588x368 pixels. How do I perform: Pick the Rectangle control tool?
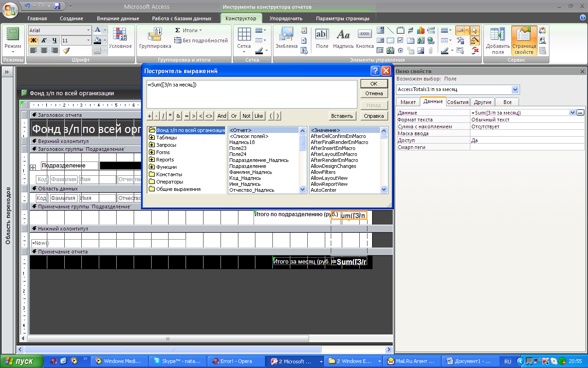(x=390, y=40)
